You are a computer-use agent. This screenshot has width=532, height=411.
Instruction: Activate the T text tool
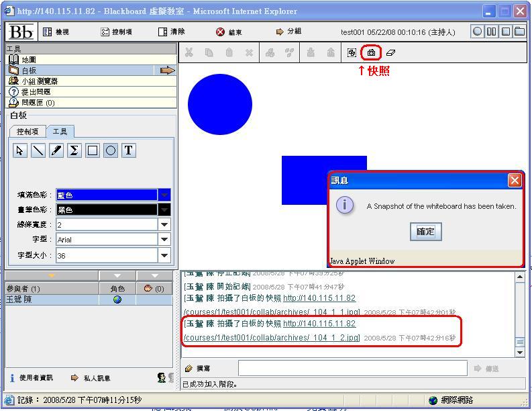129,150
